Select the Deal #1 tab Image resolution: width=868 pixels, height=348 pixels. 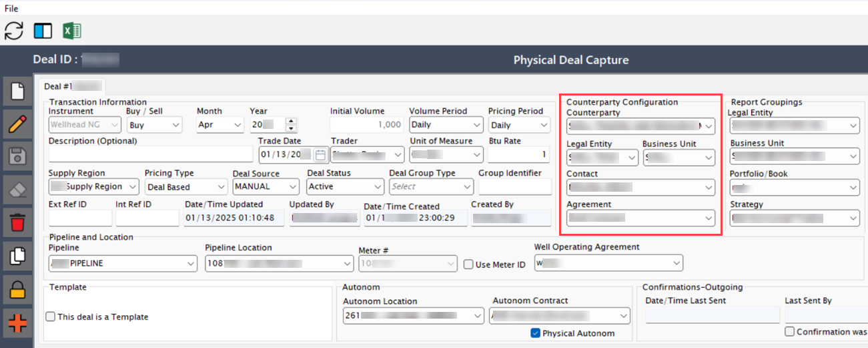pos(72,86)
